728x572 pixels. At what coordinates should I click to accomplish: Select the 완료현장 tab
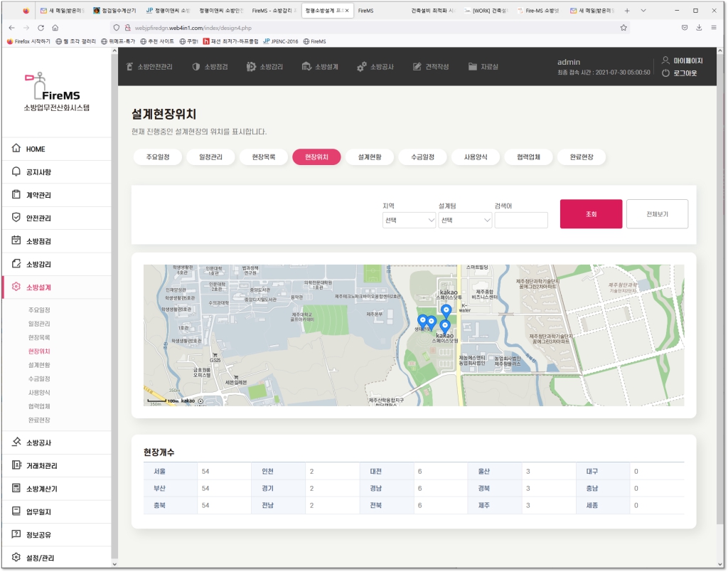point(582,157)
